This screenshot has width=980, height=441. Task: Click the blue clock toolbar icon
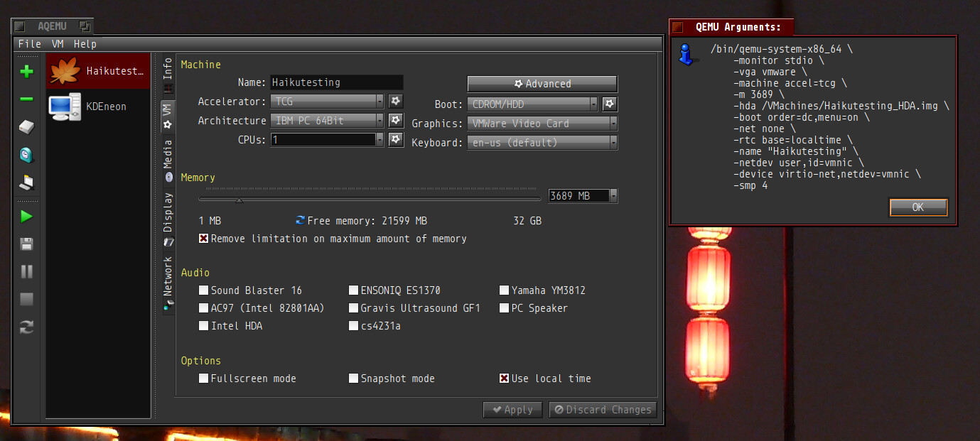pos(26,155)
